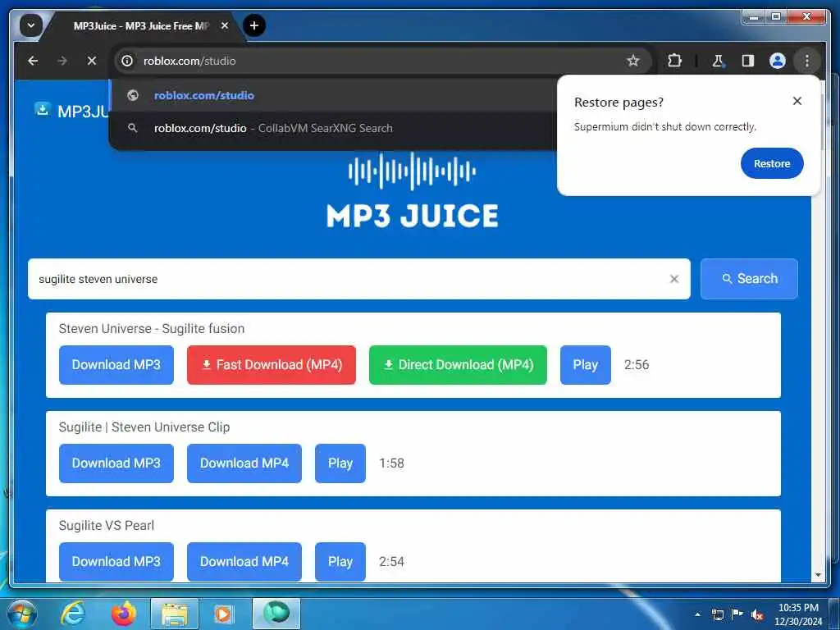The image size is (840, 630).
Task: Download MP4 for Sugilite VS Pearl
Action: point(244,561)
